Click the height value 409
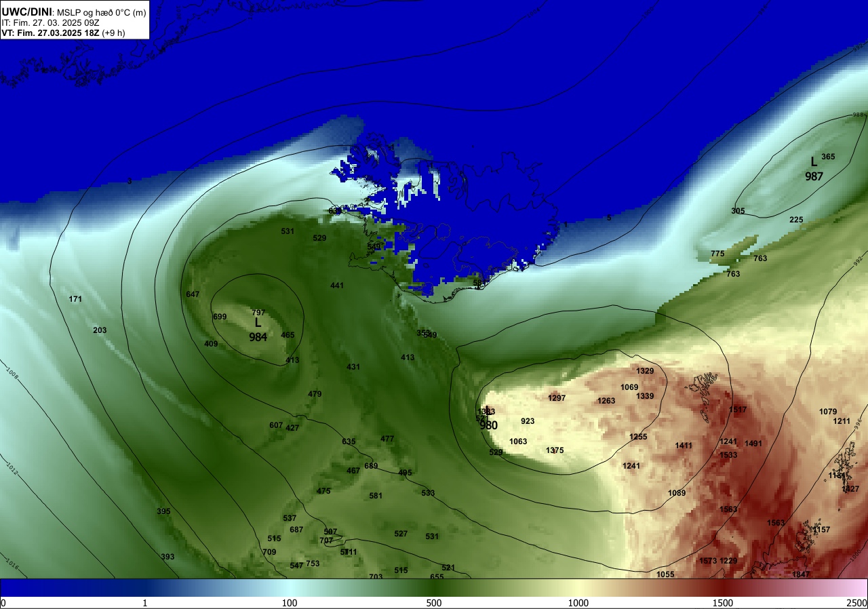868x609 pixels. pos(211,345)
